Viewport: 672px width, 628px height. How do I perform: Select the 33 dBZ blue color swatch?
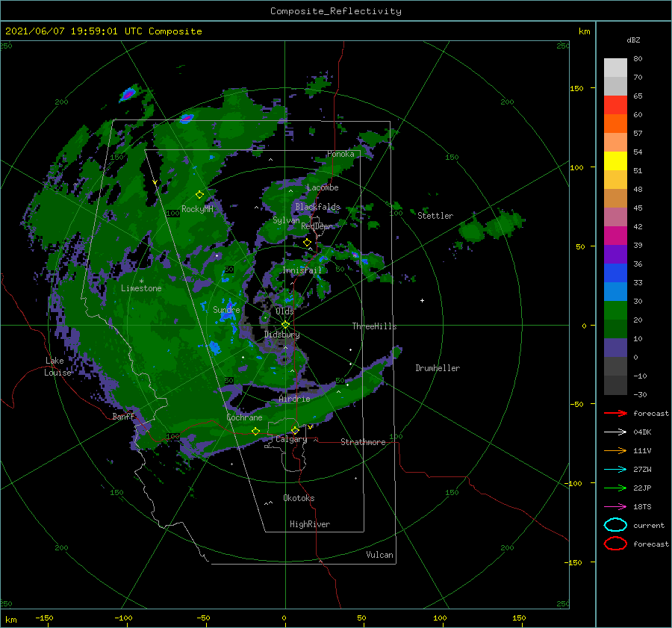pyautogui.click(x=615, y=291)
